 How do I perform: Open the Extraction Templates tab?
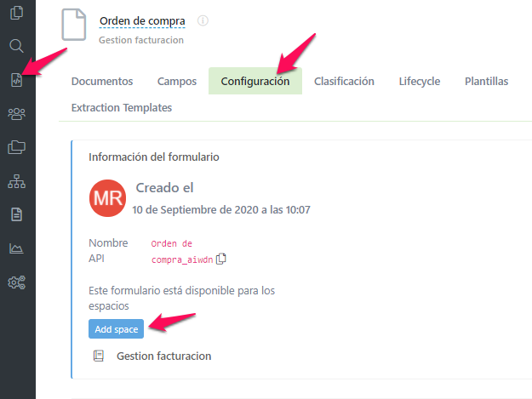click(x=122, y=108)
